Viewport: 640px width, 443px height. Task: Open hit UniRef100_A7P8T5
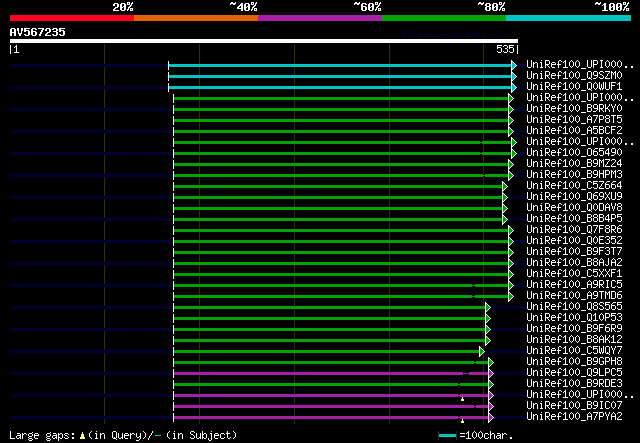coord(574,120)
